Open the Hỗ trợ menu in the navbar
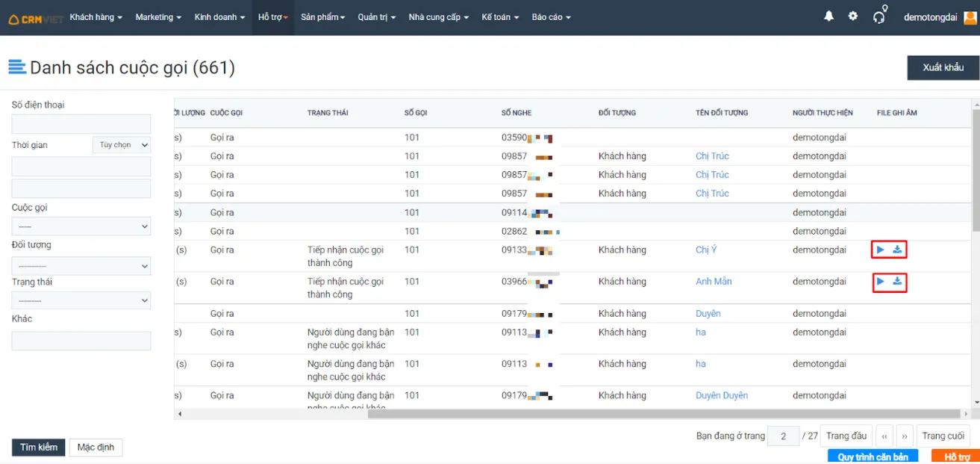980x464 pixels. (x=273, y=17)
